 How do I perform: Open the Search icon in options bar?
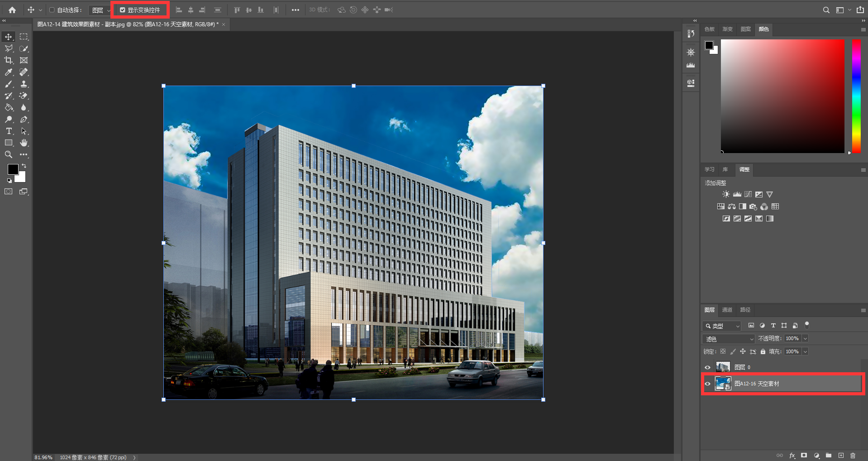(x=826, y=10)
